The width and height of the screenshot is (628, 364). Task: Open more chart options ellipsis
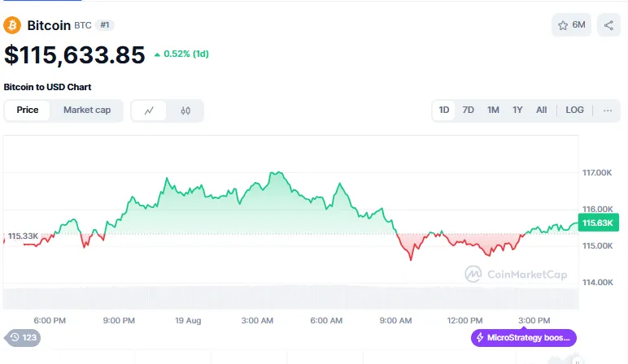(x=607, y=110)
